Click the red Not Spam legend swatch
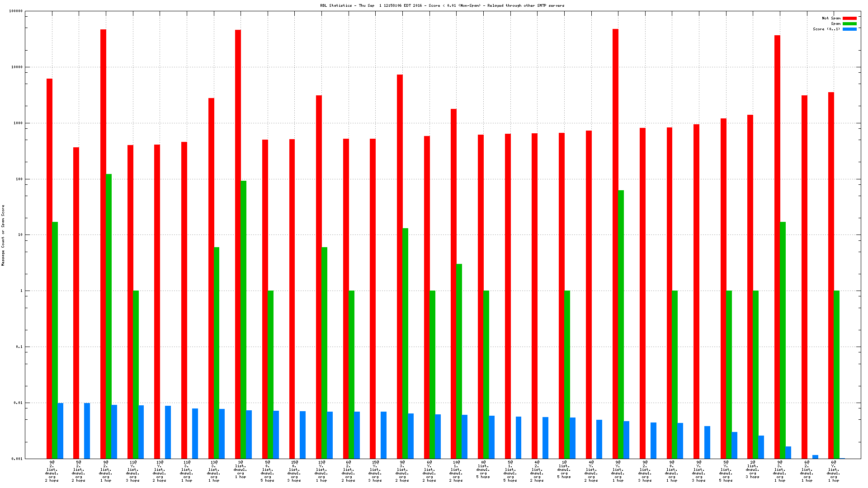This screenshot has width=868, height=488. click(x=849, y=18)
